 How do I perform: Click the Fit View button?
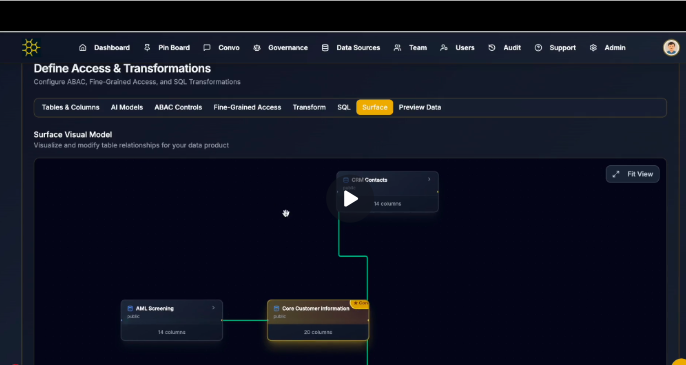(x=633, y=174)
